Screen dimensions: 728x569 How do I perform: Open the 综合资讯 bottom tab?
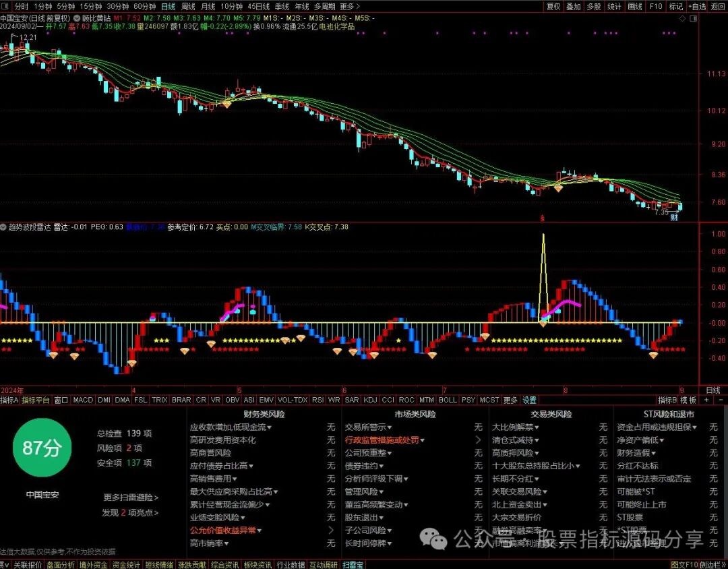click(x=225, y=565)
